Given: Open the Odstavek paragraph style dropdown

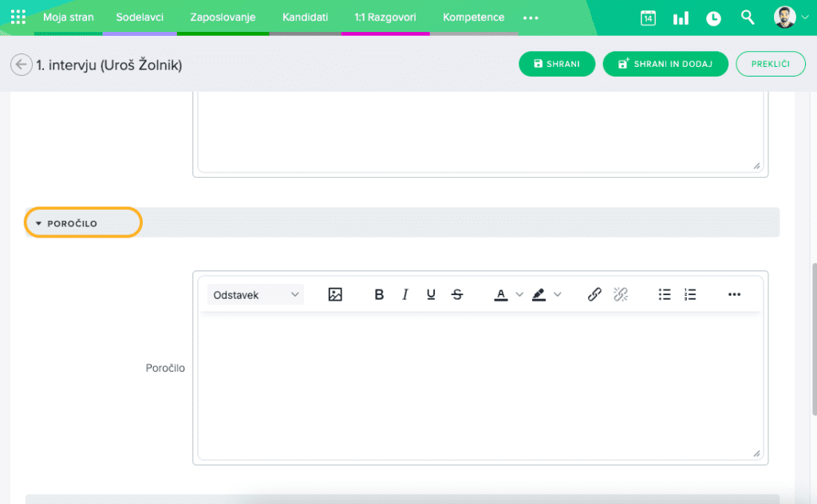Looking at the screenshot, I should click(x=255, y=294).
